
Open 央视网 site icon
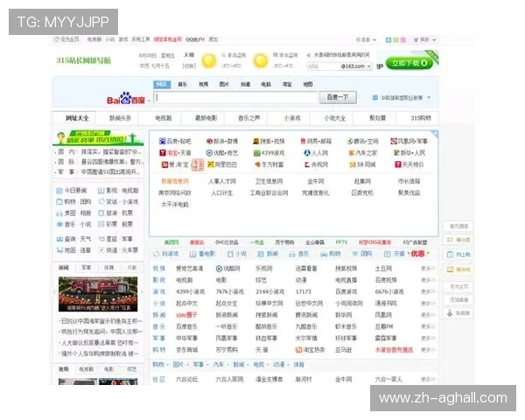point(307,164)
